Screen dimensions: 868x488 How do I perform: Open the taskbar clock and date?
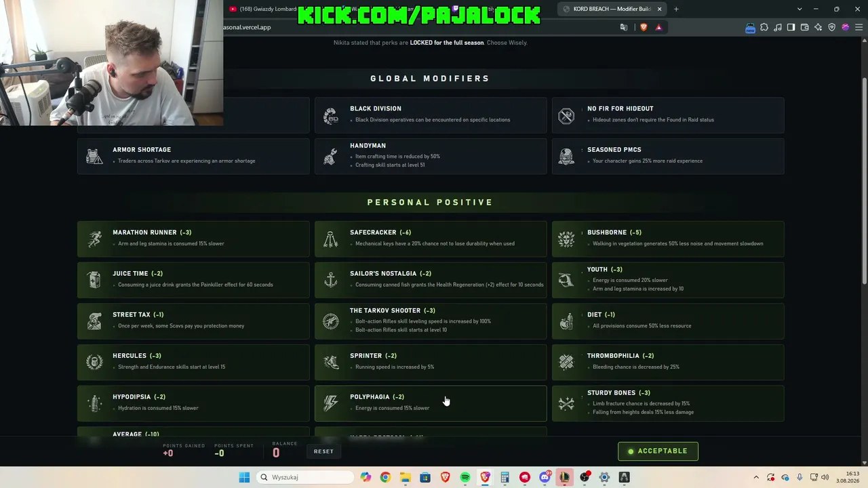coord(848,477)
